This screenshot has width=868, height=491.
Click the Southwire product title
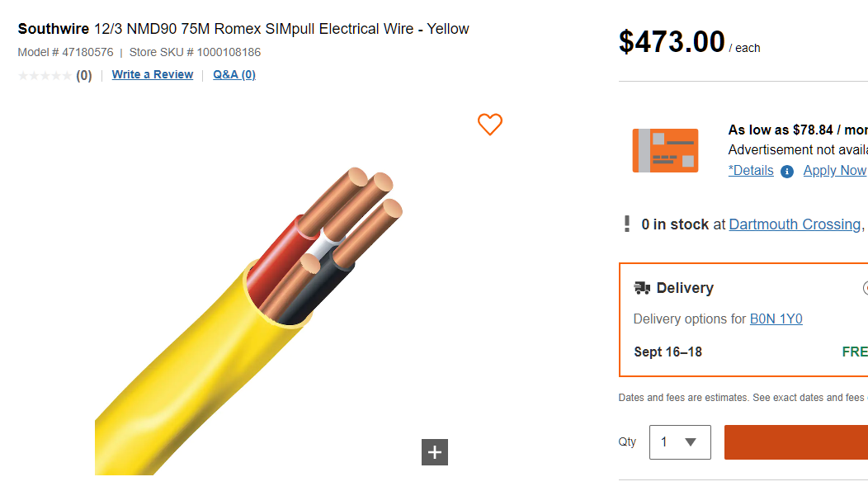pos(243,29)
